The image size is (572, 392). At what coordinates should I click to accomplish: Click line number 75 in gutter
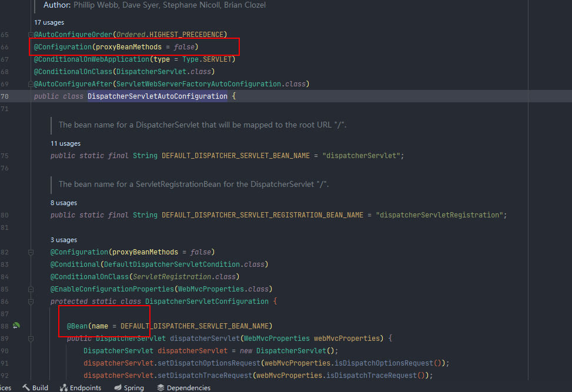coord(5,156)
